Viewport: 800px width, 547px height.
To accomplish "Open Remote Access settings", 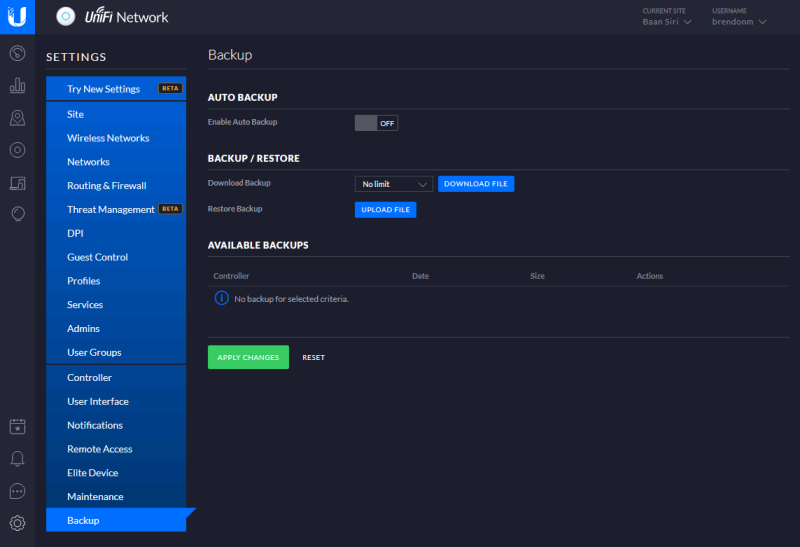I will click(116, 449).
